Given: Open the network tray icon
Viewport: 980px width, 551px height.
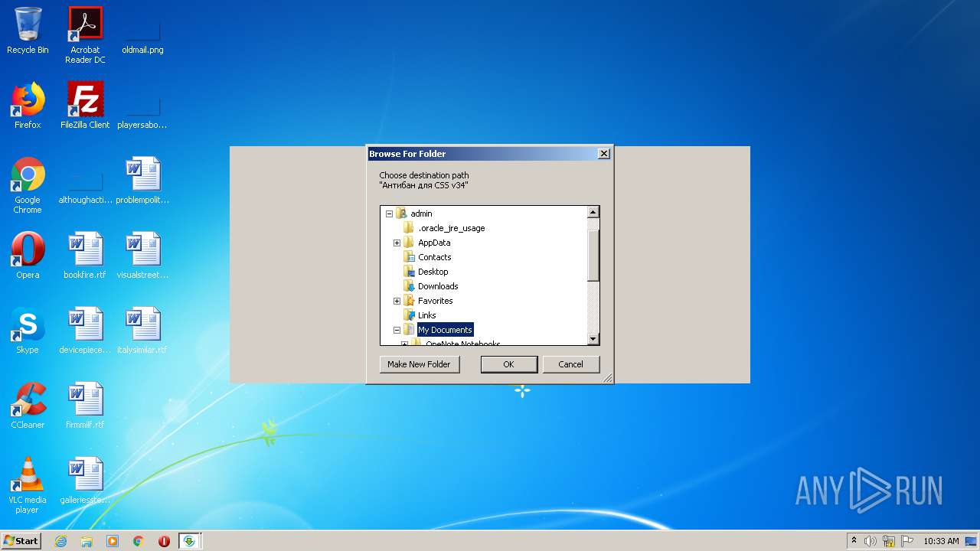Looking at the screenshot, I should [x=889, y=541].
